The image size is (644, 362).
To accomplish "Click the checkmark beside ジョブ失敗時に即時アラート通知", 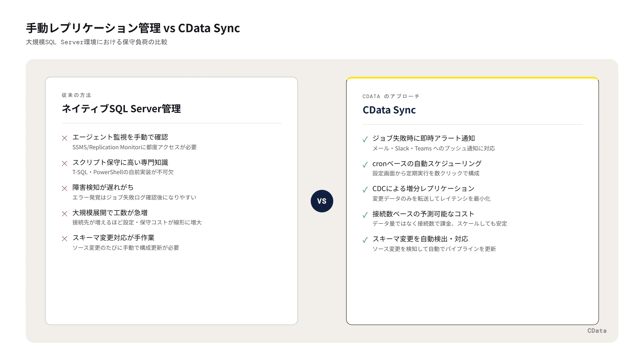I will [x=365, y=139].
